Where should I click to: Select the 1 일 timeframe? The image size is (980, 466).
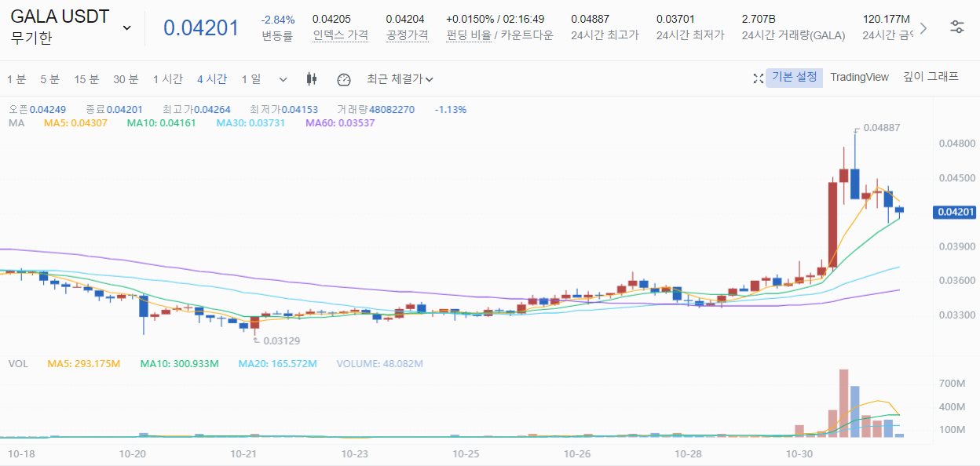pos(251,78)
